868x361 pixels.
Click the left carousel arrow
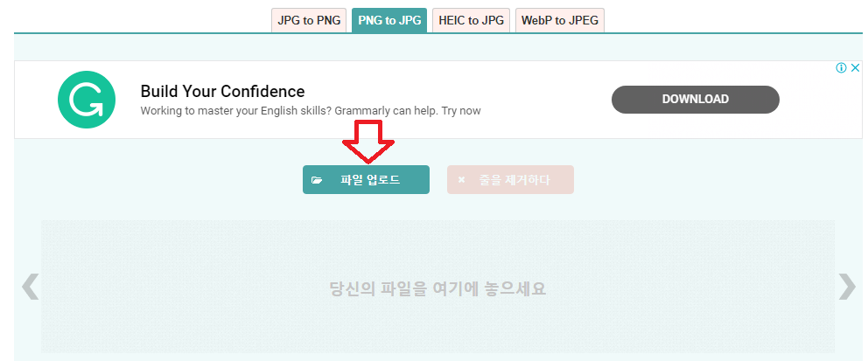(x=30, y=287)
